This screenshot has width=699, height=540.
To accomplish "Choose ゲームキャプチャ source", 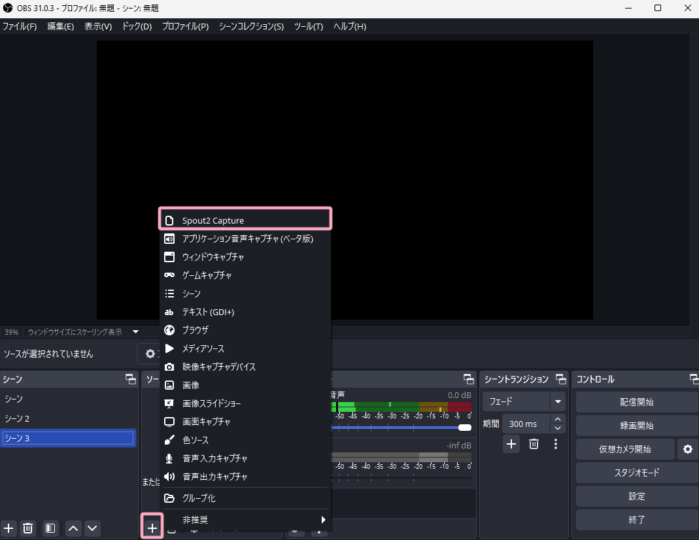I will click(x=245, y=275).
